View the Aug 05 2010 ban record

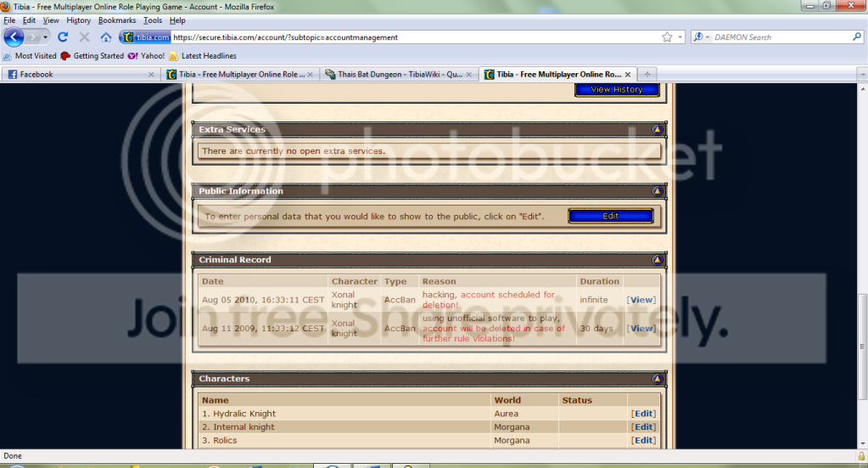click(641, 300)
